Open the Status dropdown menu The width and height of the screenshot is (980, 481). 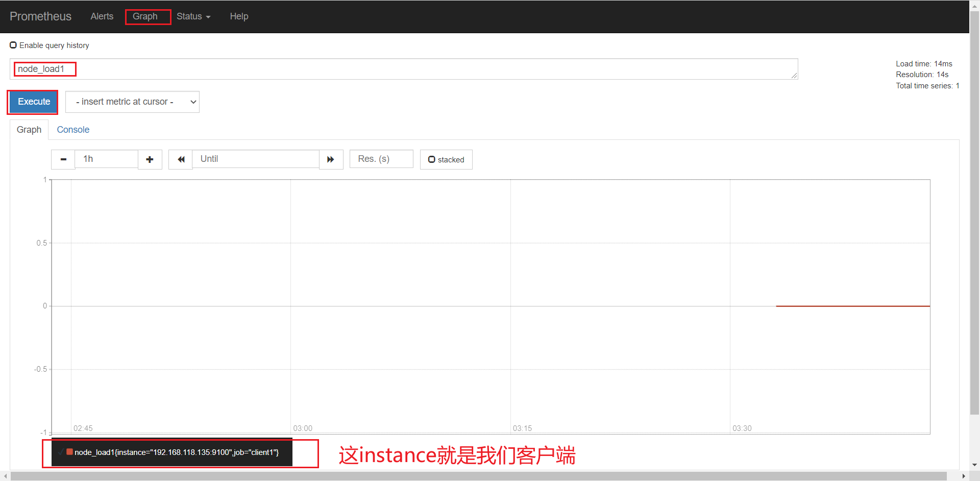(193, 16)
